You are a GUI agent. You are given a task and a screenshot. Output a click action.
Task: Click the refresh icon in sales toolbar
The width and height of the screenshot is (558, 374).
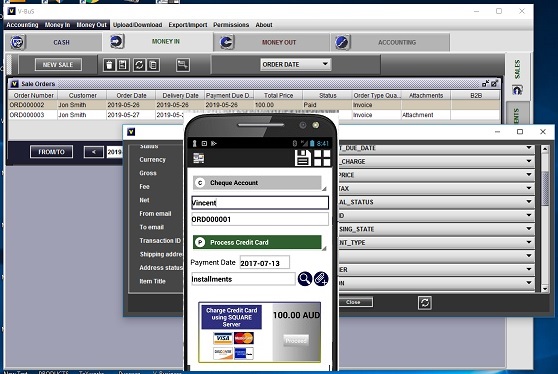coord(139,65)
